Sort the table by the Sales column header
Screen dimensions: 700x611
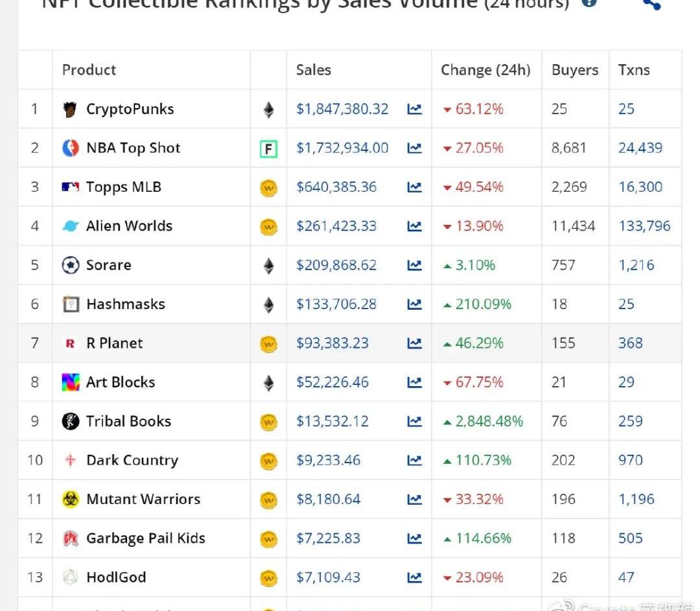point(314,70)
